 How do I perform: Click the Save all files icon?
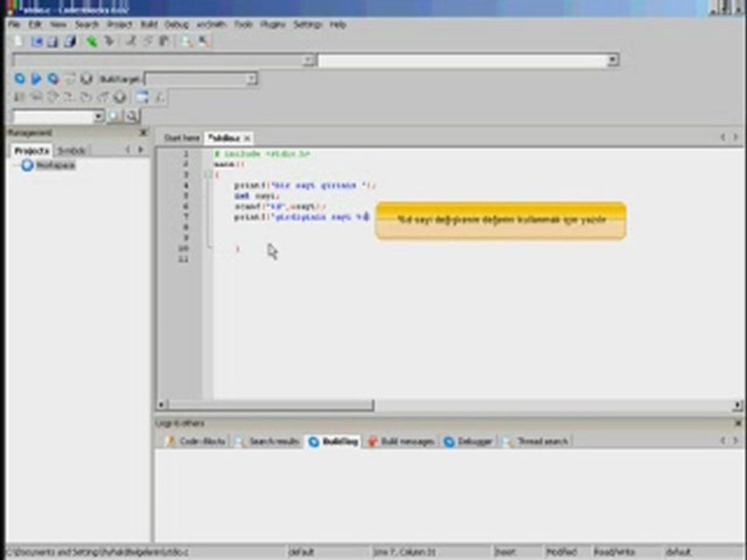click(71, 41)
